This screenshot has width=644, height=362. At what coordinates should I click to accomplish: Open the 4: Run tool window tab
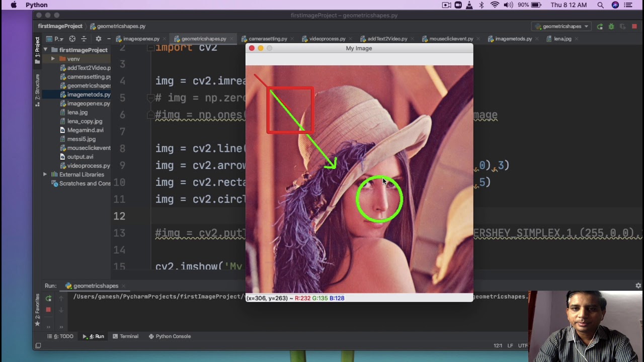tap(94, 336)
